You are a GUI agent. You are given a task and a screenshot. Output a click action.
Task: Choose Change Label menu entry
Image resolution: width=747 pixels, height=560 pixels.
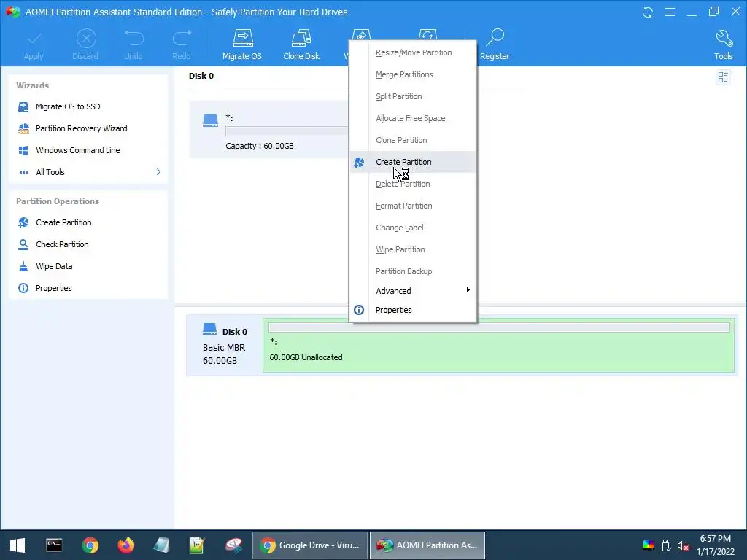[x=413, y=227]
